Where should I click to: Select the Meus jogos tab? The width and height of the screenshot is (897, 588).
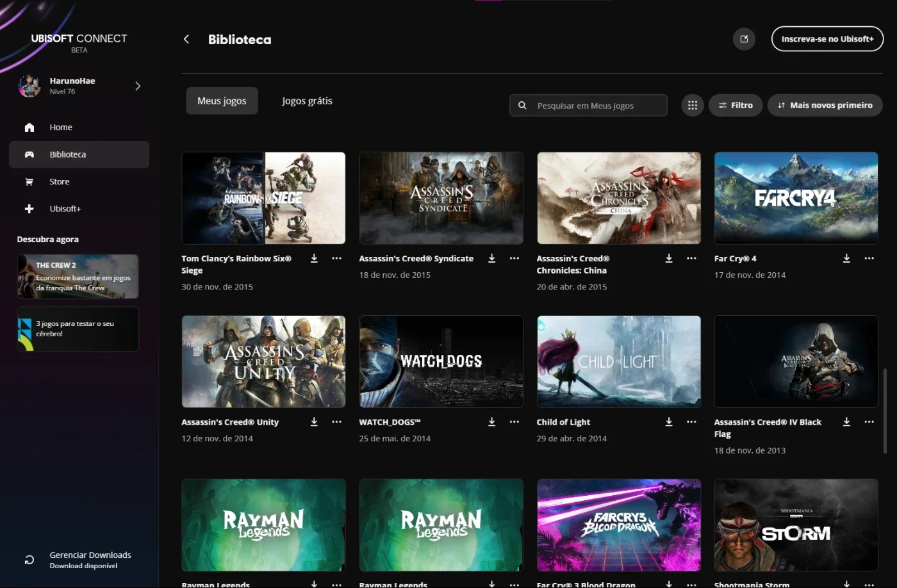coord(222,101)
